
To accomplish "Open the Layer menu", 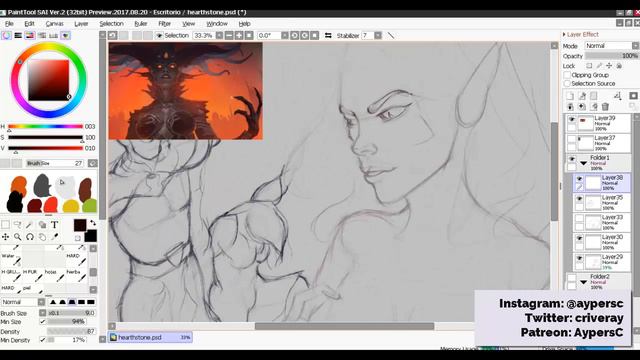I will [81, 24].
